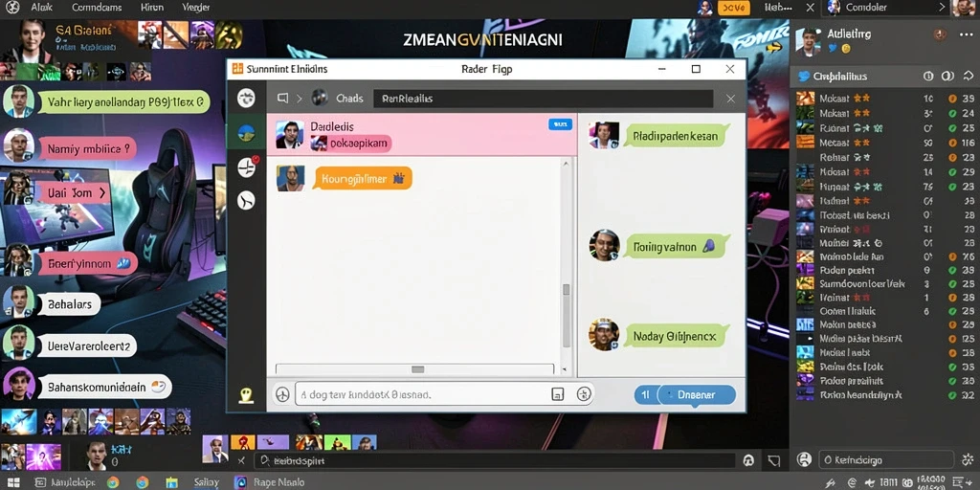
Task: Click smiley icon right of Reibrdspiitt field
Action: [748, 460]
